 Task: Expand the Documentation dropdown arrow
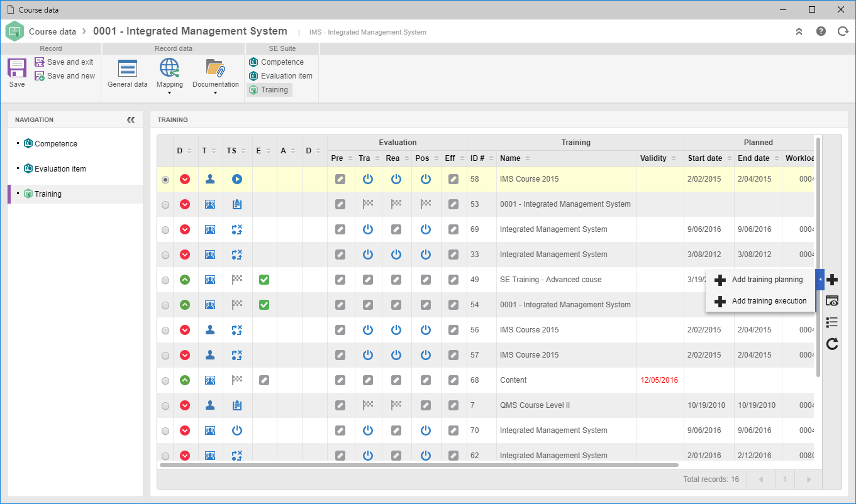[215, 93]
